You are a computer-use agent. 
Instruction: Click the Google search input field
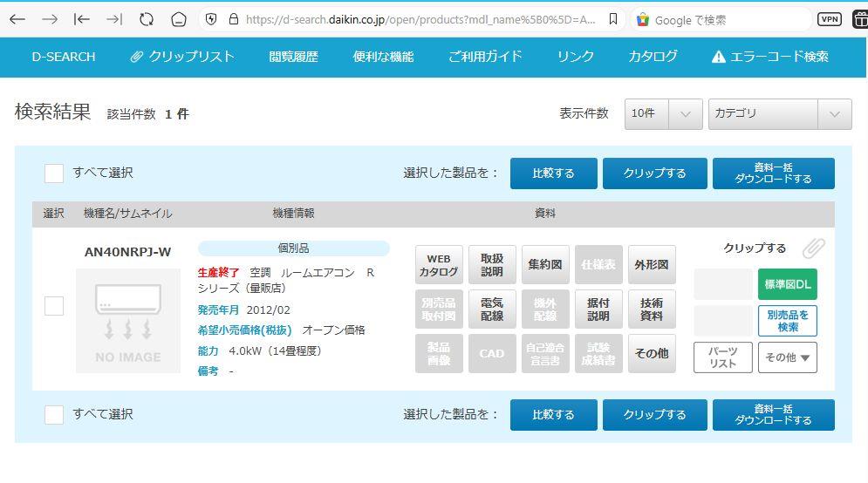point(724,19)
